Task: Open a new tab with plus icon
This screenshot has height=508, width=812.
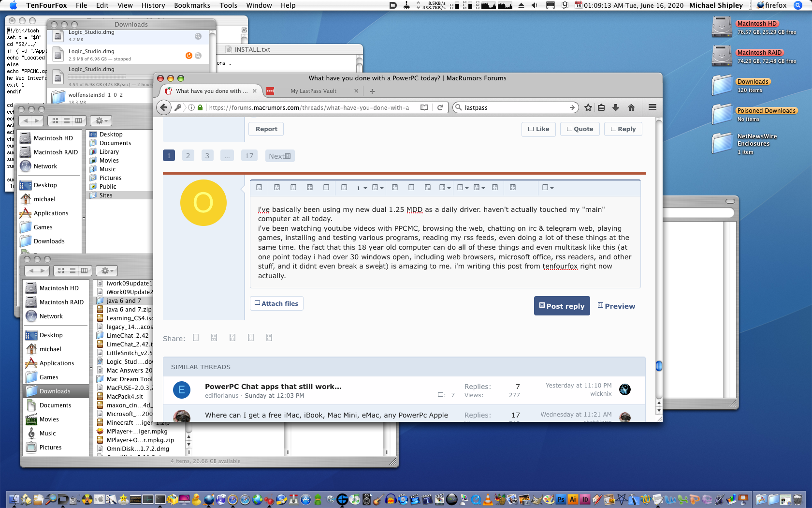Action: [x=372, y=91]
